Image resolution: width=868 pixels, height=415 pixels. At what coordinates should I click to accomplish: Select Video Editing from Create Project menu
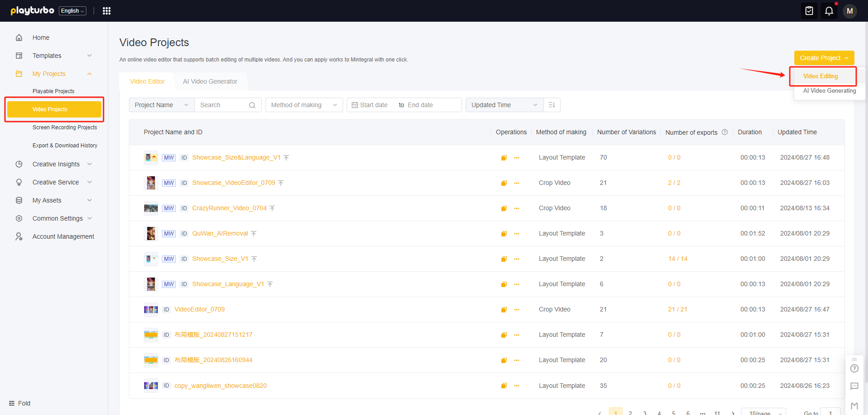click(820, 76)
